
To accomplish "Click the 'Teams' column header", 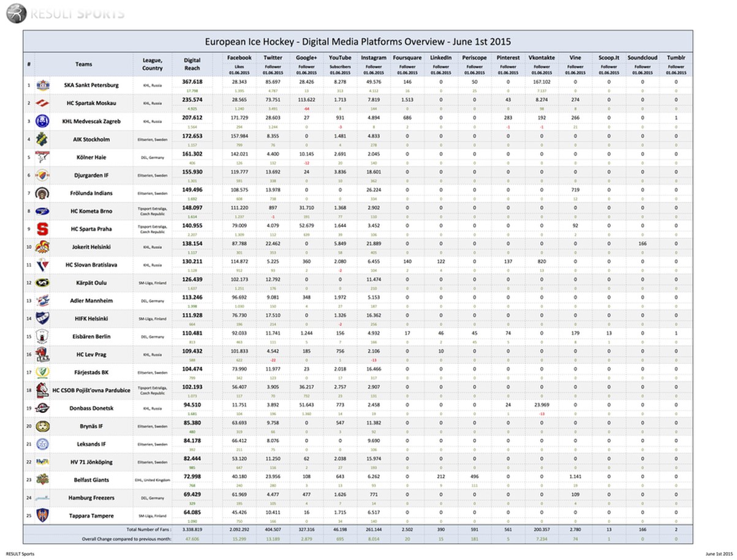I will (84, 64).
